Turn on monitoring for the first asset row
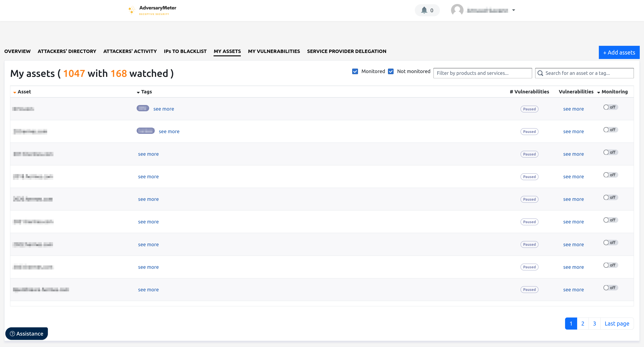Viewport: 644px width, 347px height. coord(610,107)
